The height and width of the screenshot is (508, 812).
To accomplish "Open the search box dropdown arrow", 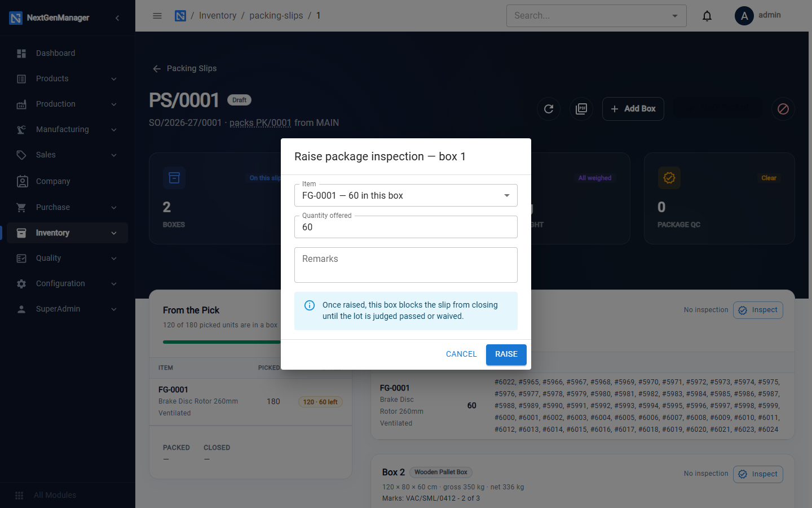I will click(x=675, y=16).
